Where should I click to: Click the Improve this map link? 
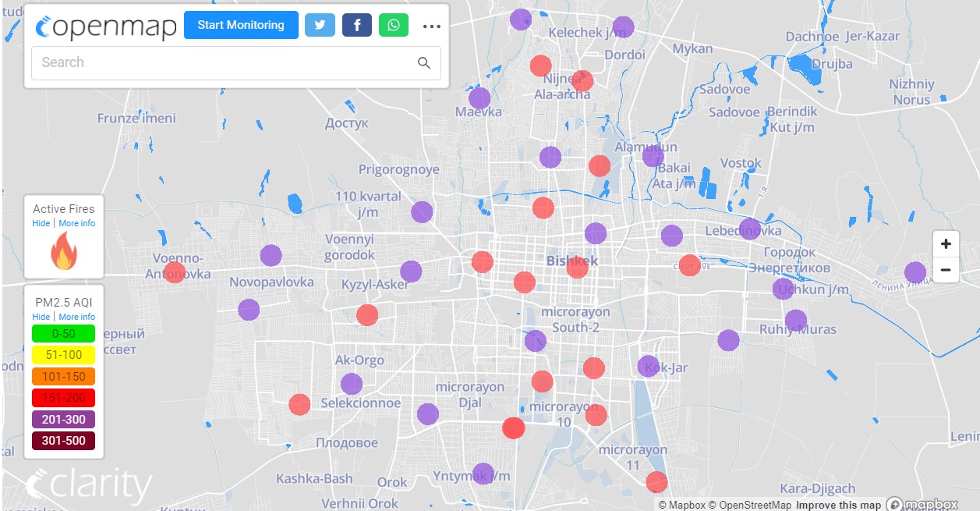coord(838,505)
